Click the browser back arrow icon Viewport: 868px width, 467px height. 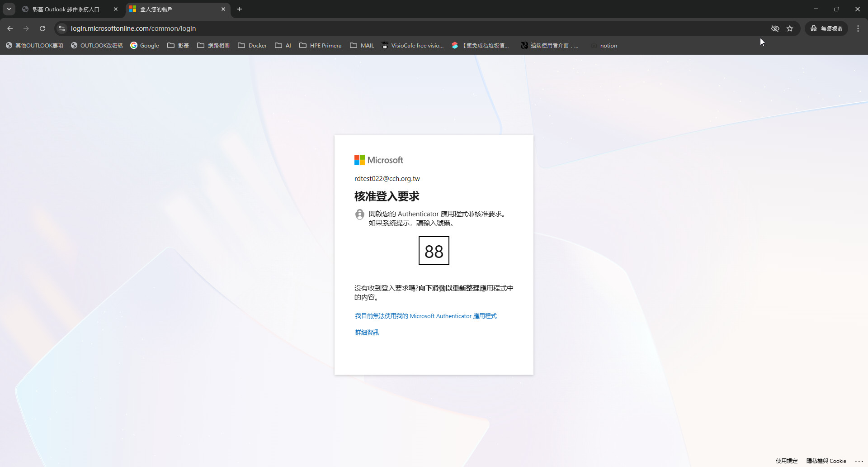pyautogui.click(x=10, y=29)
